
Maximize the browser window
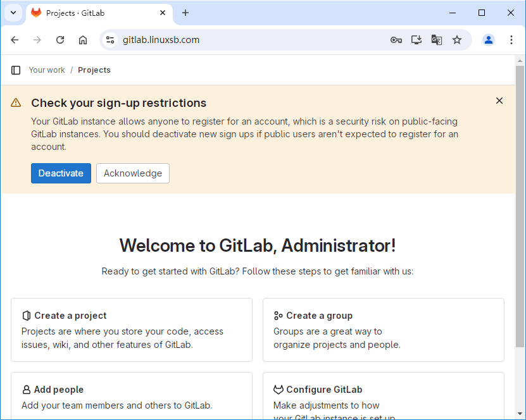[482, 13]
